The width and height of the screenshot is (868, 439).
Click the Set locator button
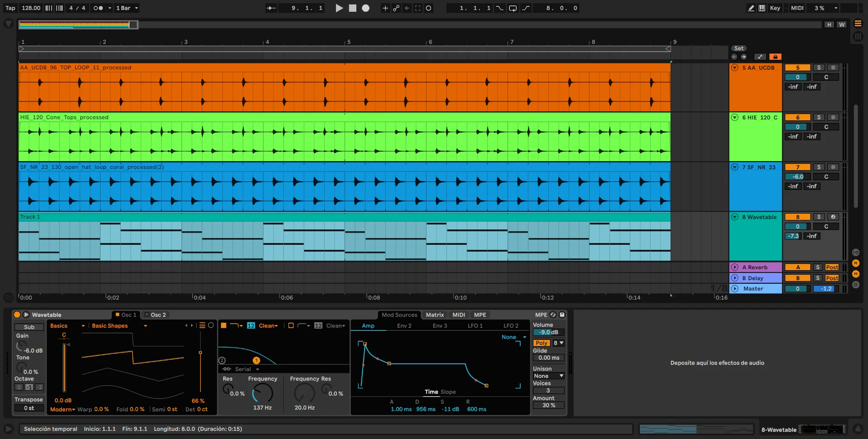click(x=739, y=48)
